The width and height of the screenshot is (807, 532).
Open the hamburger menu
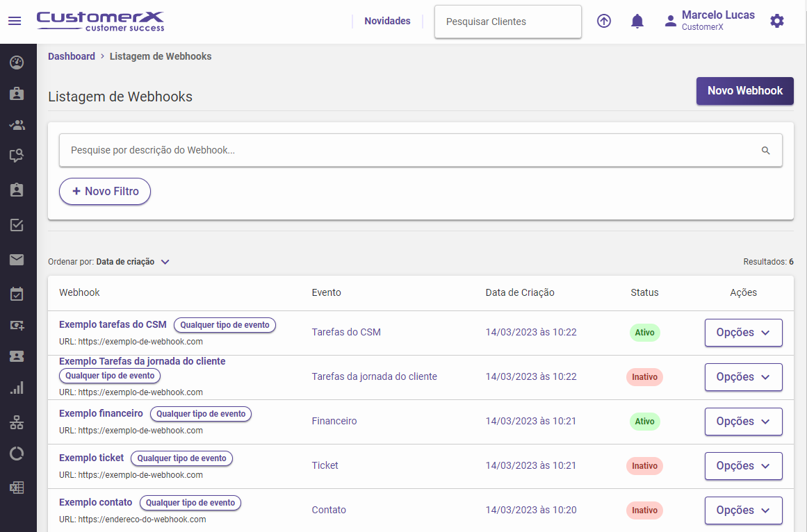tap(15, 21)
